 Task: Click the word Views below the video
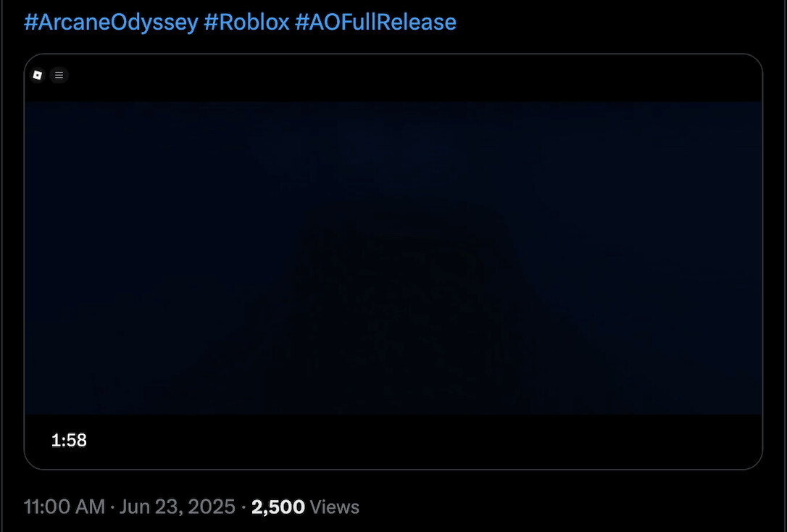pyautogui.click(x=334, y=507)
